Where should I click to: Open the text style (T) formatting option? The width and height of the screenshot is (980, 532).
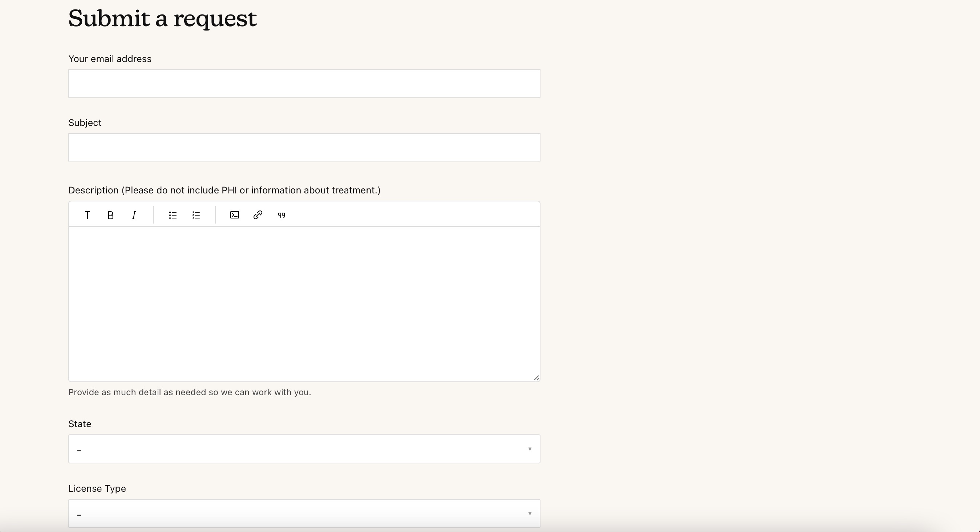pyautogui.click(x=87, y=215)
